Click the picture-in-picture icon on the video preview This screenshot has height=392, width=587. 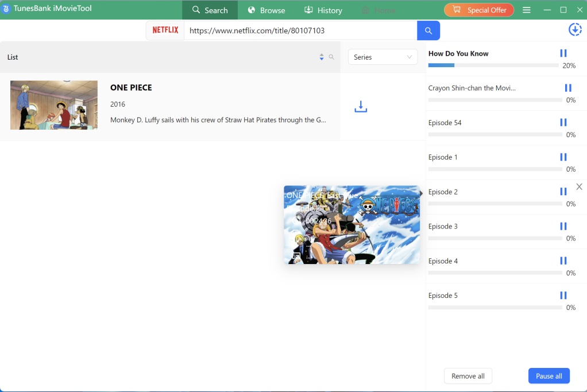pyautogui.click(x=296, y=256)
